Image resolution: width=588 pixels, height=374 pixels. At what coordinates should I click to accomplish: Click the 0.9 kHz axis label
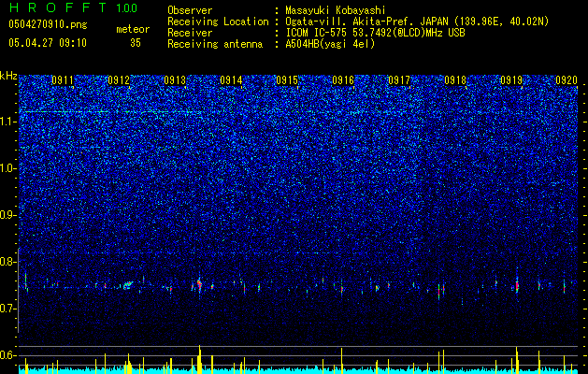point(8,215)
